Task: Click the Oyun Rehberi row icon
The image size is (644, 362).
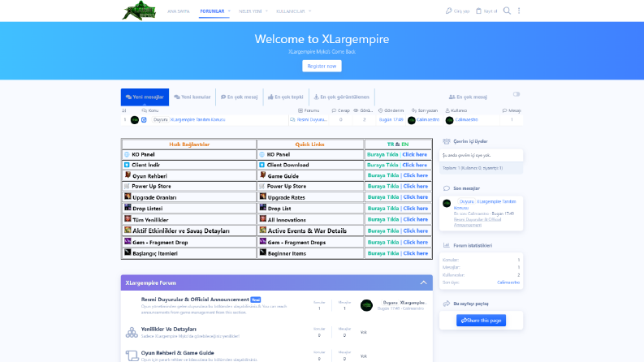Action: pyautogui.click(x=128, y=175)
